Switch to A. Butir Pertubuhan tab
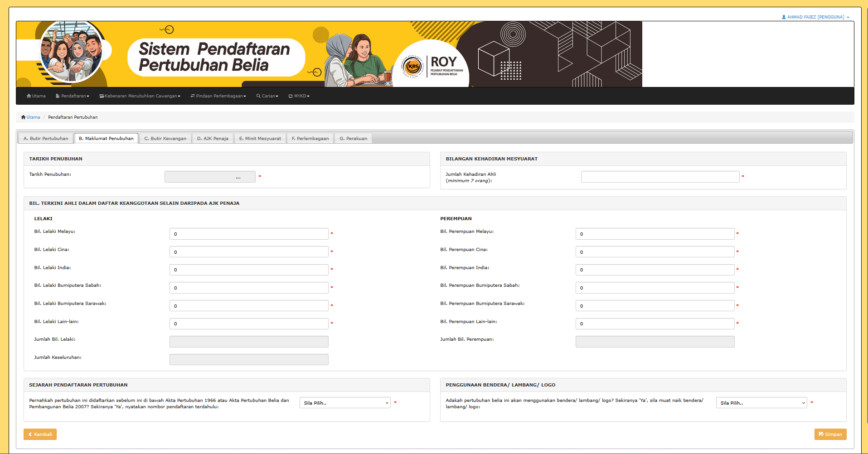 pyautogui.click(x=46, y=139)
